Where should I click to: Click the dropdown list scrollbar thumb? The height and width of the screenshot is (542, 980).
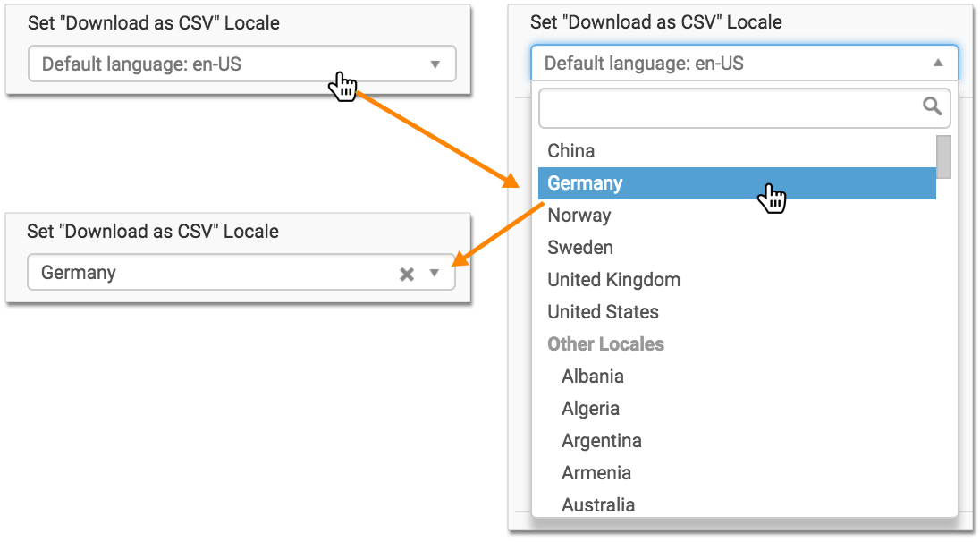pyautogui.click(x=942, y=157)
